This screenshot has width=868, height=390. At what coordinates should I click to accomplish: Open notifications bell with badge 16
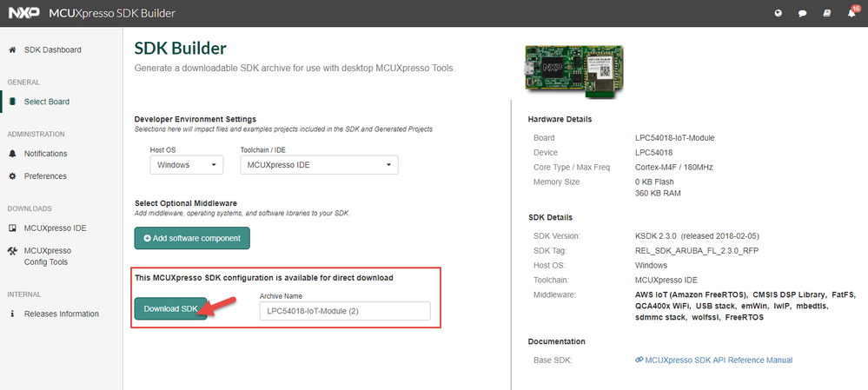(851, 14)
